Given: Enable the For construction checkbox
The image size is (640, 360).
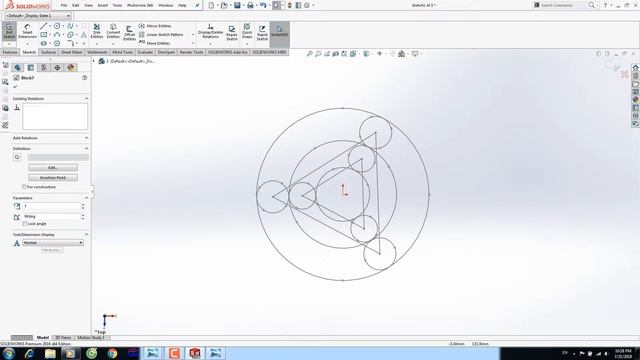Looking at the screenshot, I should click(x=24, y=187).
